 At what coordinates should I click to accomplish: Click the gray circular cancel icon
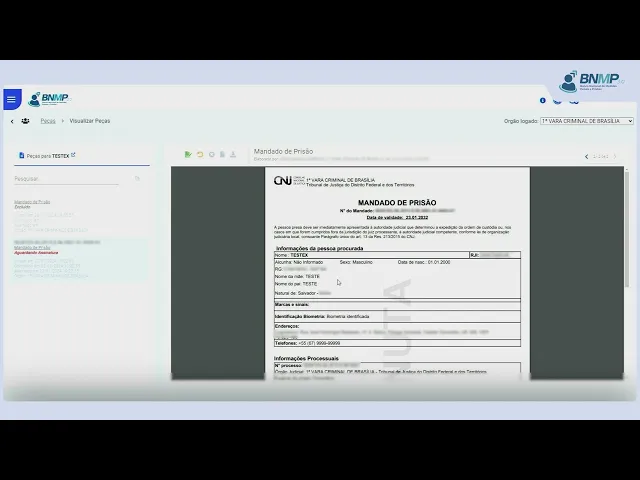coord(211,154)
